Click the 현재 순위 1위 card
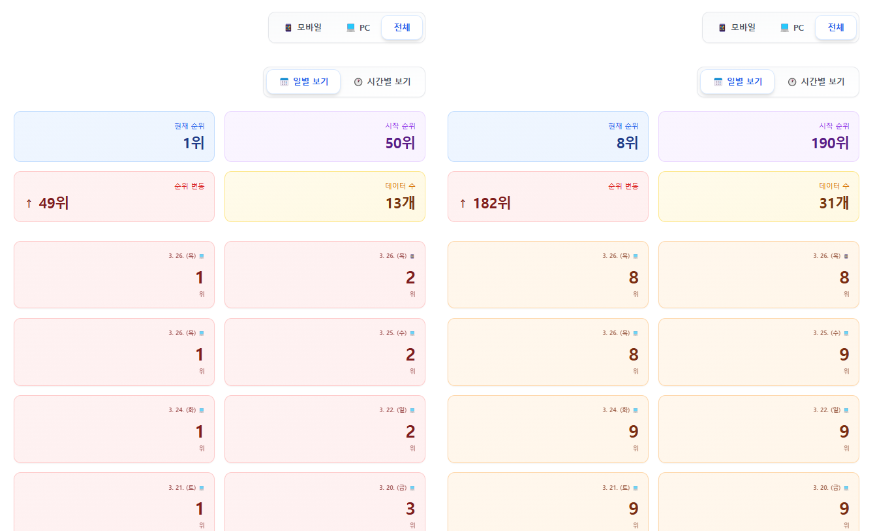This screenshot has height=531, width=875. pyautogui.click(x=114, y=137)
